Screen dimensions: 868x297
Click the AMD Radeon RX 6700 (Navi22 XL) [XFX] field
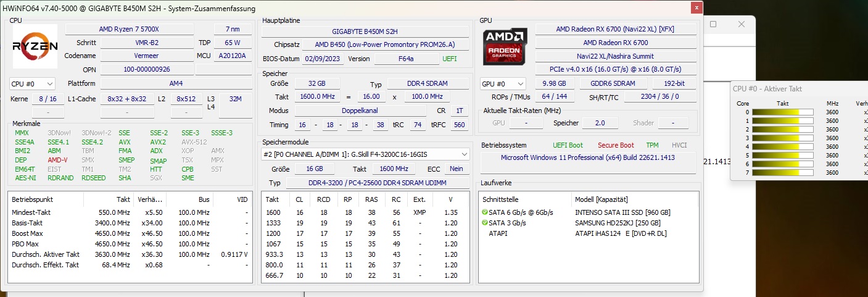click(x=616, y=29)
